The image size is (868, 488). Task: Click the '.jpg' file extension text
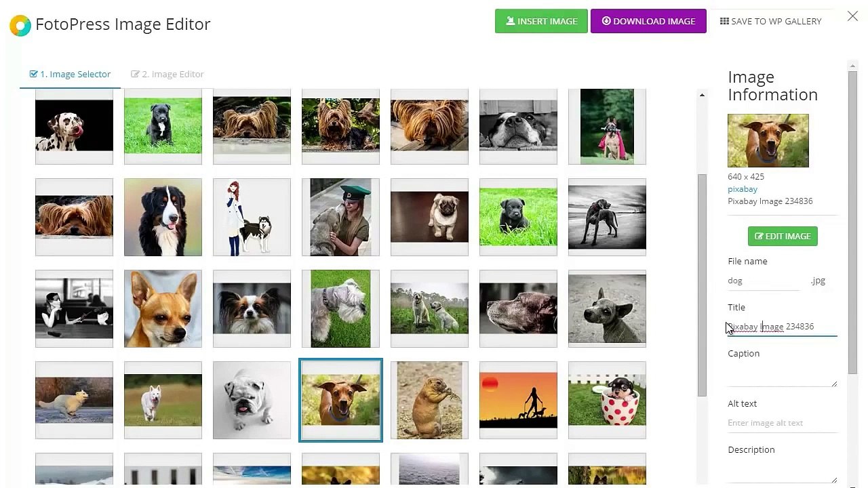click(818, 281)
